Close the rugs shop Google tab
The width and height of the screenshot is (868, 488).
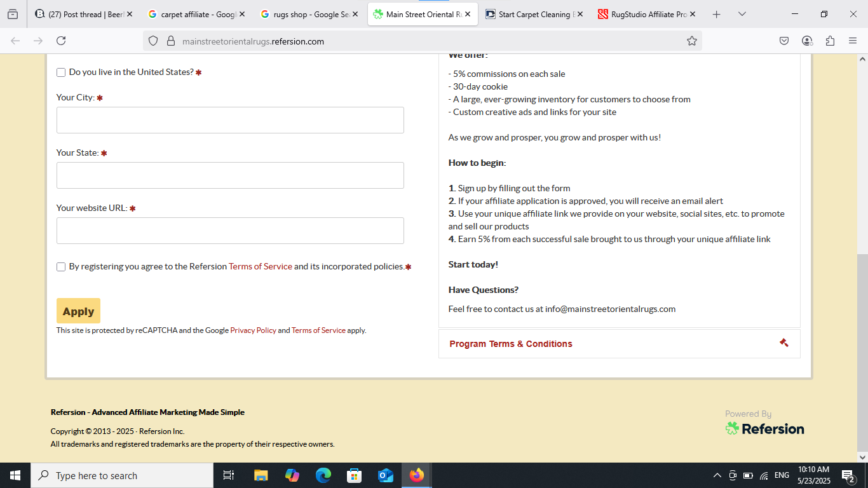tap(355, 14)
